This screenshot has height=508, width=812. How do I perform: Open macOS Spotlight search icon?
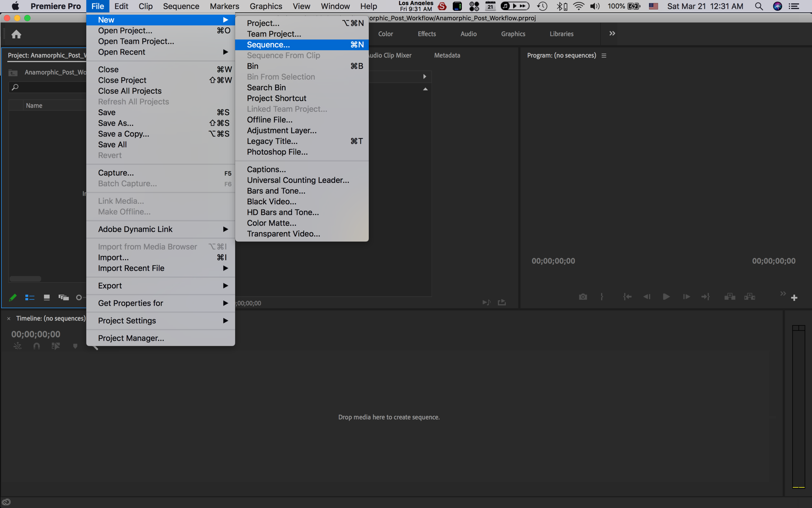[759, 6]
